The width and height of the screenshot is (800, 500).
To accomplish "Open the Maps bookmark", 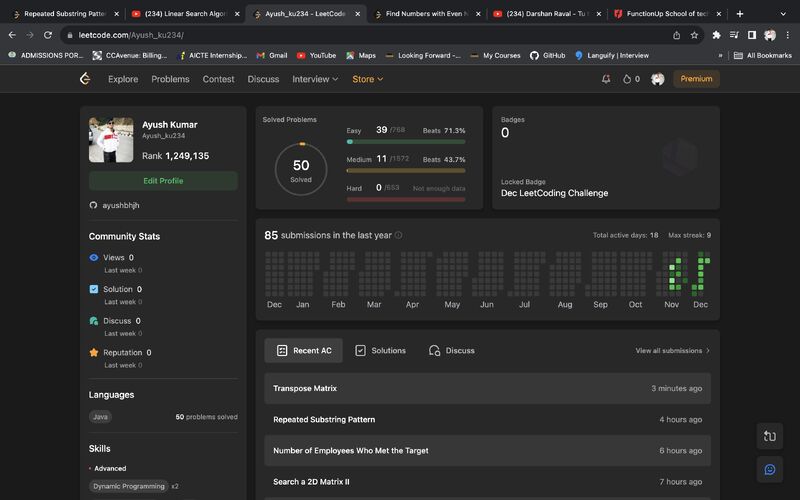I will click(361, 55).
